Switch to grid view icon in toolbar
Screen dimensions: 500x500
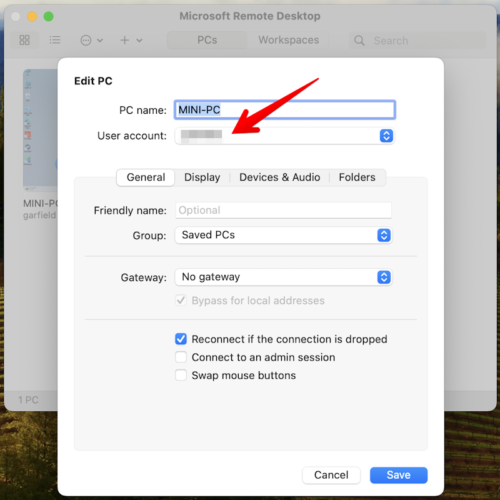tap(24, 40)
